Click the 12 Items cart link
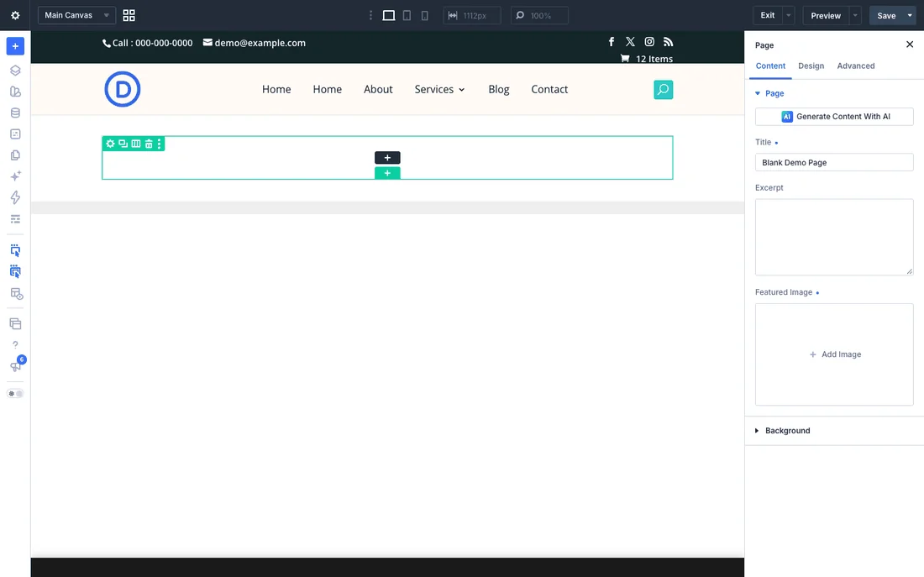Screen dimensions: 924x577 pyautogui.click(x=647, y=58)
